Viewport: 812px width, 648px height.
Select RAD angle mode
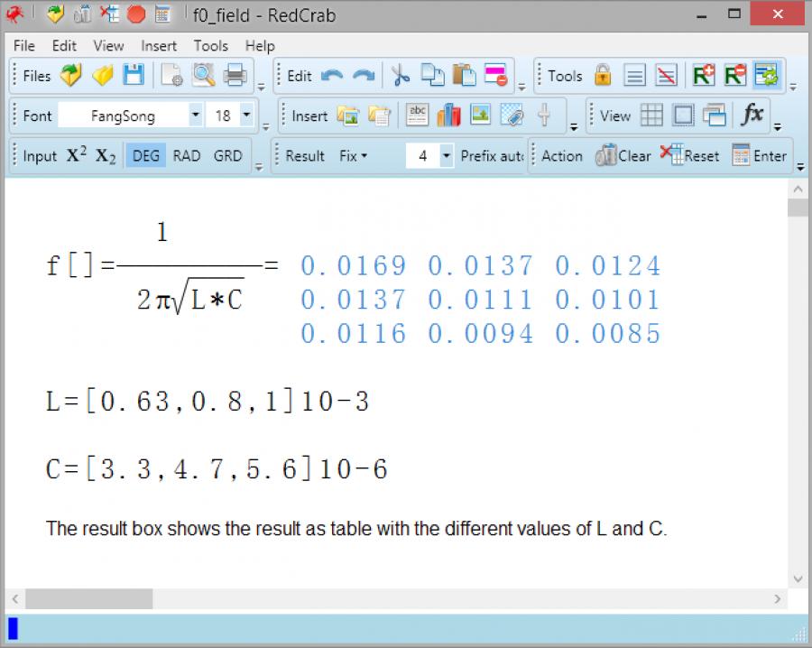(x=187, y=155)
